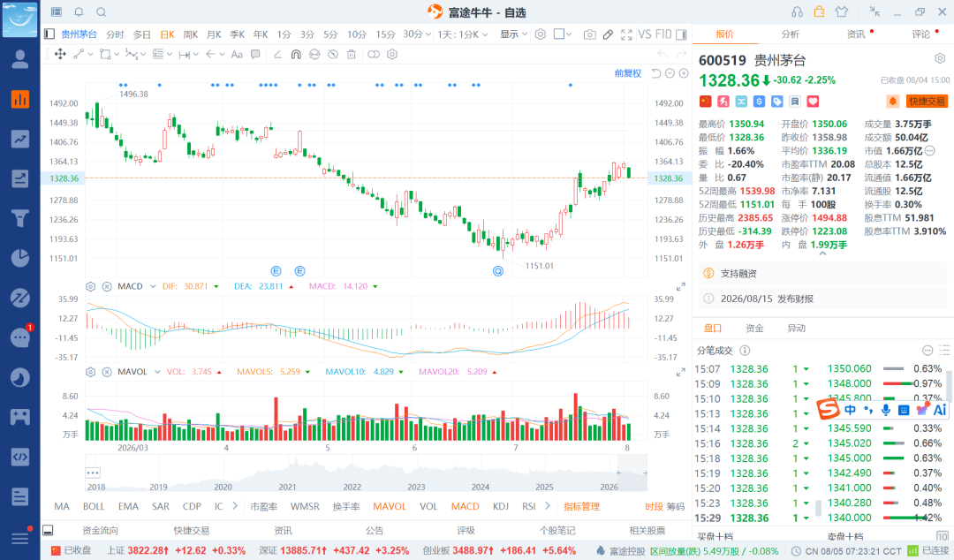Switch to the 周K weekly chart tab
Viewport: 954px width, 560px height.
click(x=191, y=34)
